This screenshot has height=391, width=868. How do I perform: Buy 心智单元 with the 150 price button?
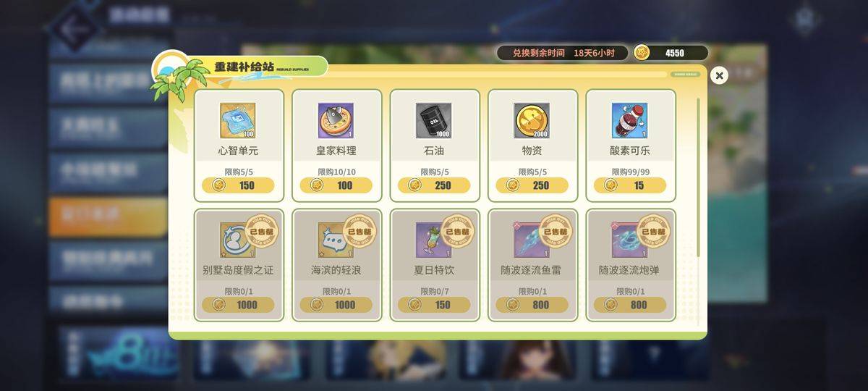pyautogui.click(x=238, y=185)
